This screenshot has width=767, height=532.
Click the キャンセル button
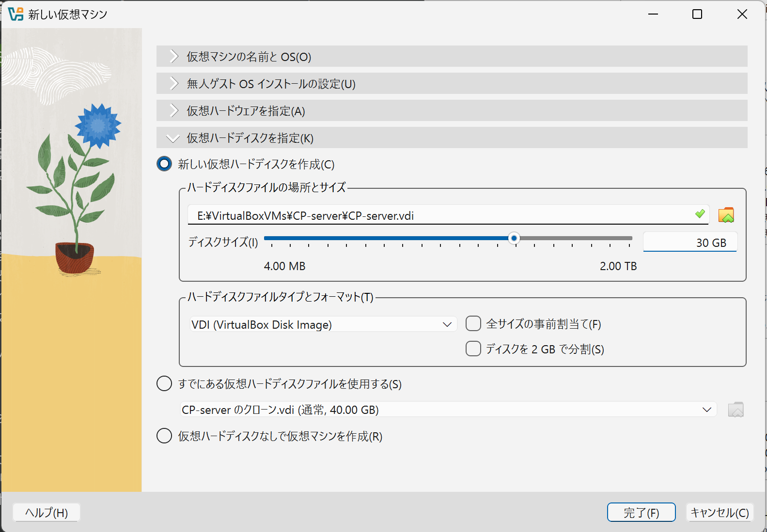(x=720, y=512)
